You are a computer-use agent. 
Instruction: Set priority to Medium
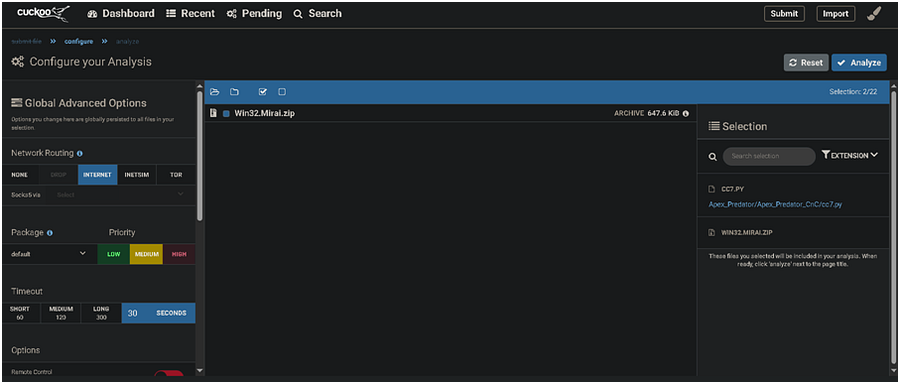pos(146,254)
